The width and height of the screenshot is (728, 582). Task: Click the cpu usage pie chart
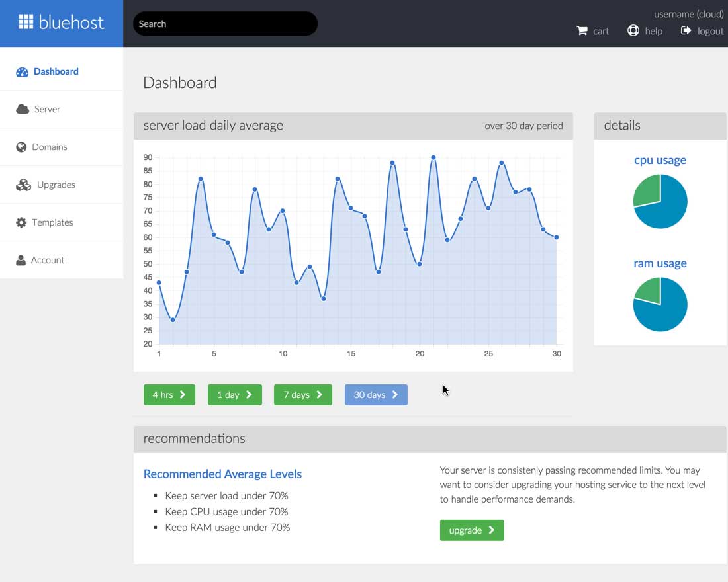click(660, 202)
